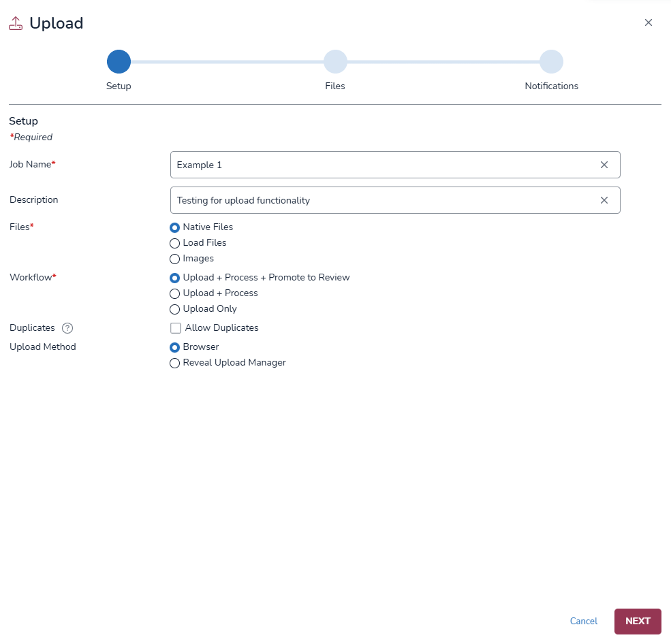Clear the Description field text
671x644 pixels.
[604, 200]
